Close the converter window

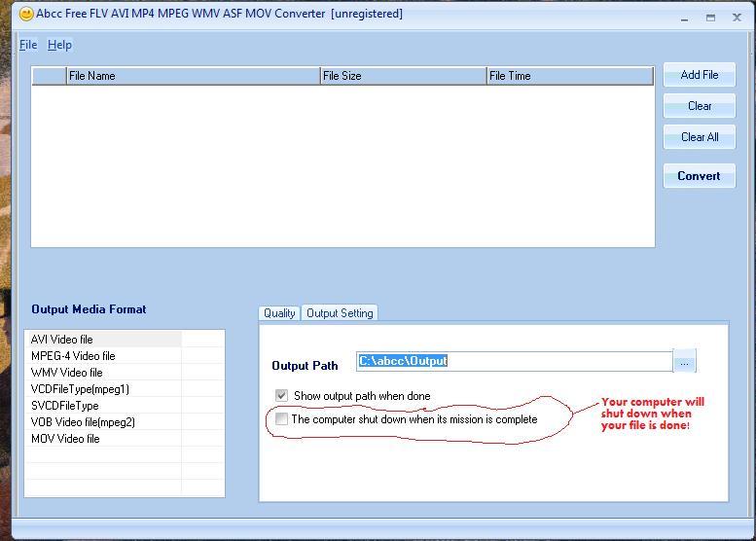coord(737,18)
